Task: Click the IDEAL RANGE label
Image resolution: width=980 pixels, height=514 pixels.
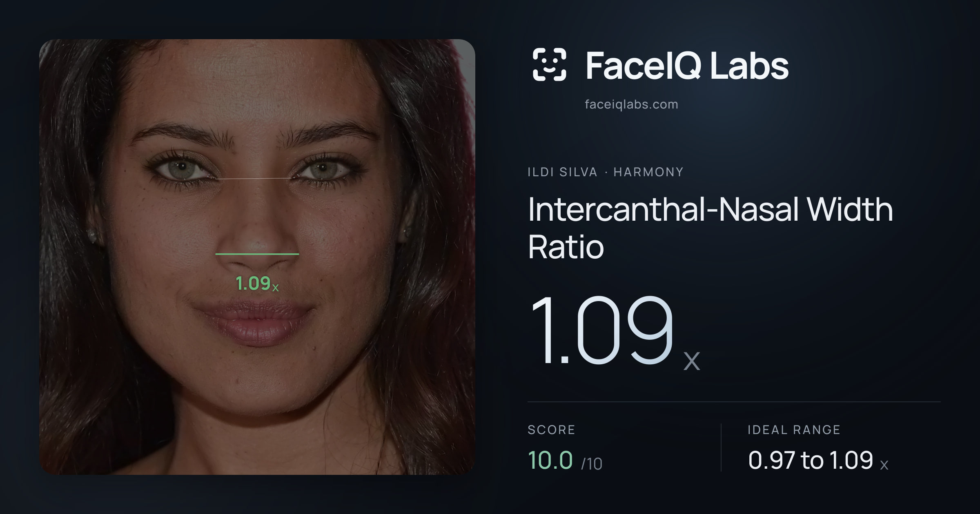Action: (794, 430)
